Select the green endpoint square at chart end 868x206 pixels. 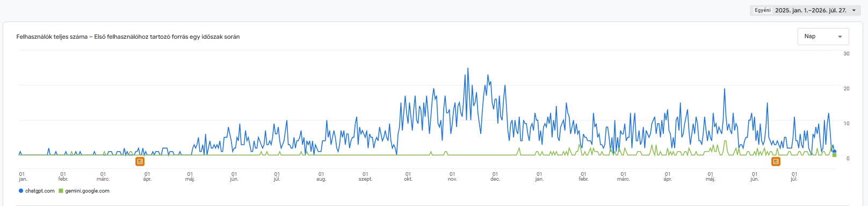(834, 155)
